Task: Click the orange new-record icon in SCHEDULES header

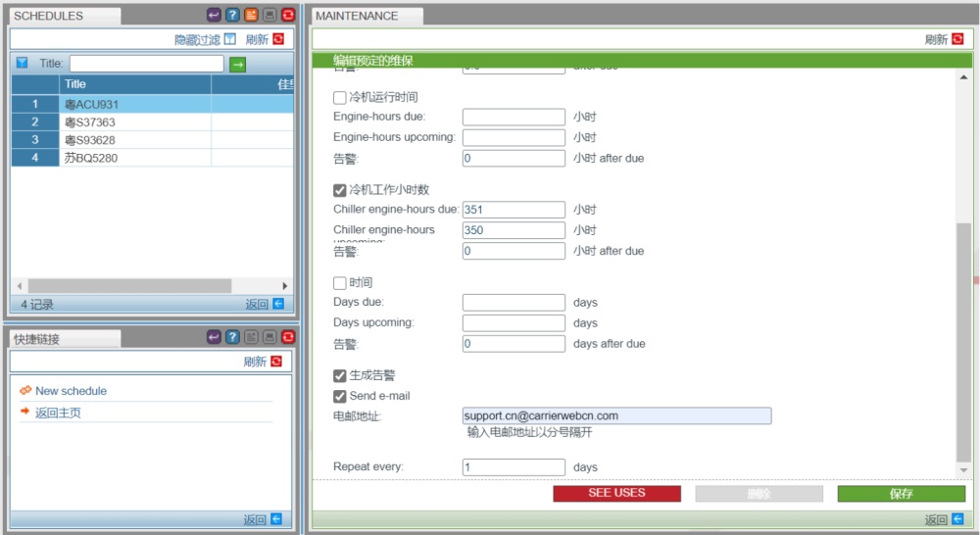Action: tap(251, 16)
